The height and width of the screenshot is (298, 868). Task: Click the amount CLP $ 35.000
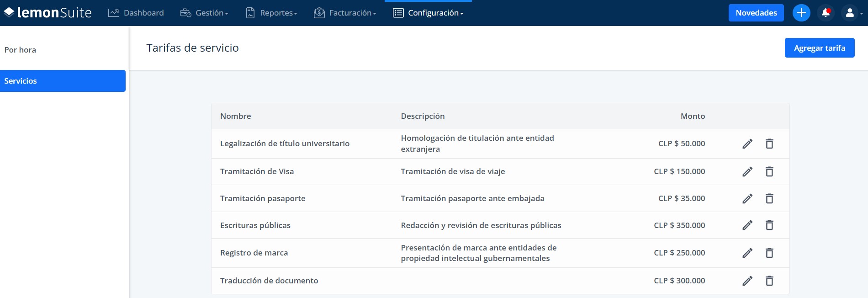682,198
